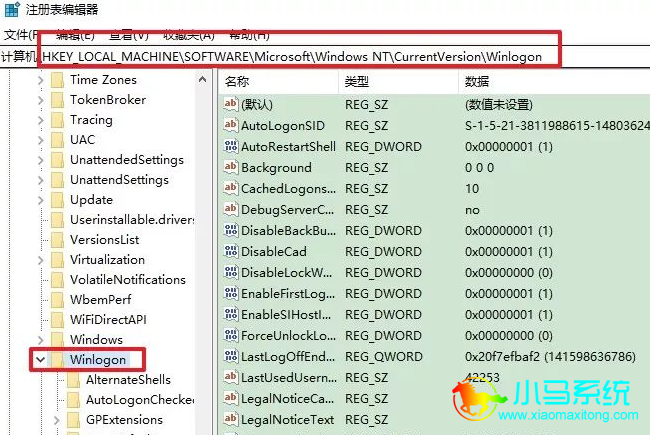Click the QWORD icon beside LastLogOffEnd
Viewport: 650px width, 435px height.
point(231,356)
